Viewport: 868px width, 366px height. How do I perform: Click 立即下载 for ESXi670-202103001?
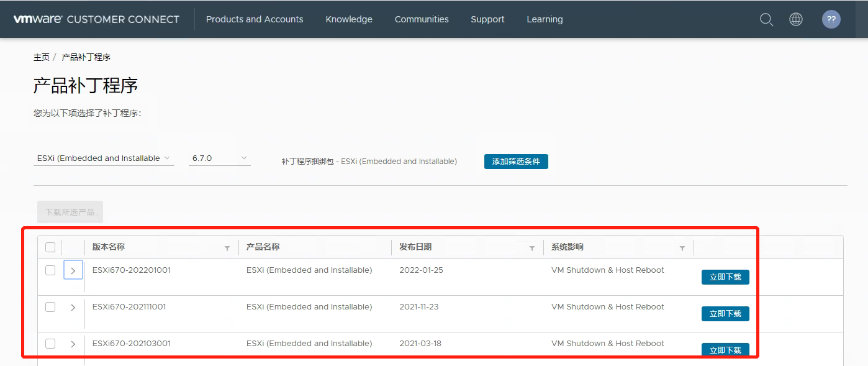[725, 350]
